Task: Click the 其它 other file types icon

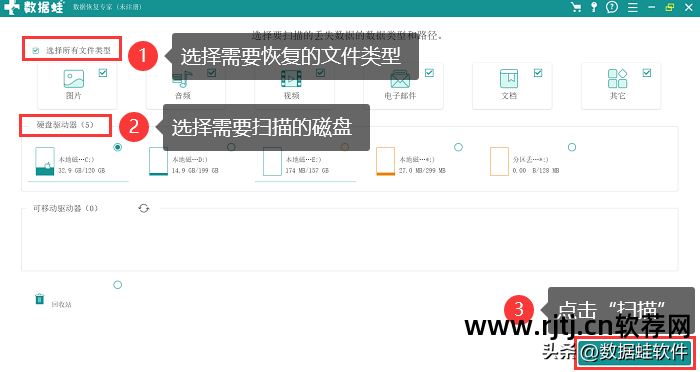Action: [x=617, y=79]
